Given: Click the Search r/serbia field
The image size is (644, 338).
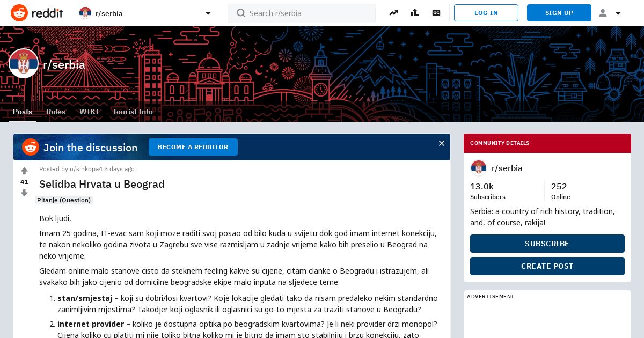Looking at the screenshot, I should coord(302,13).
